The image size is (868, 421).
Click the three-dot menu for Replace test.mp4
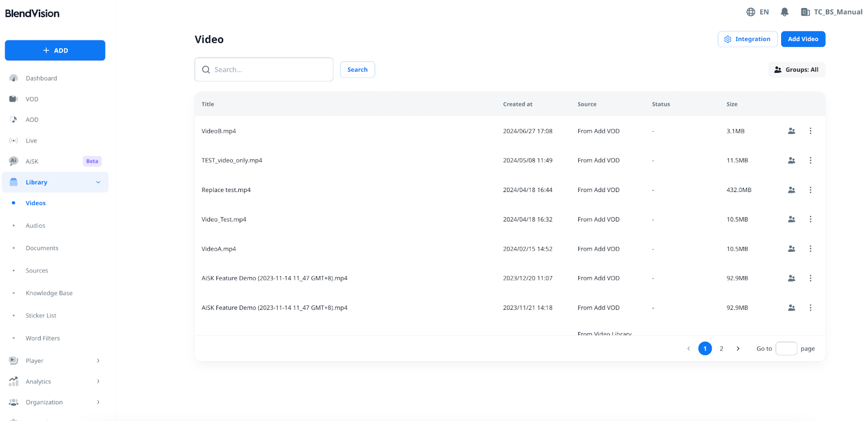810,190
